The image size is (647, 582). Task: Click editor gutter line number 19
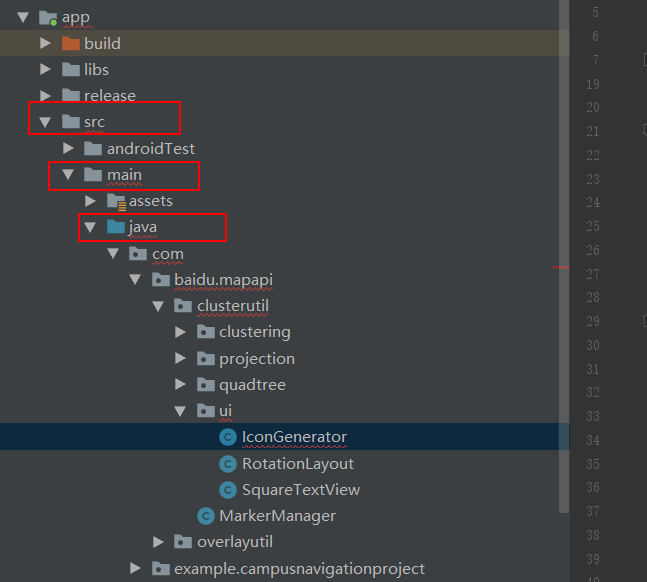pos(593,84)
